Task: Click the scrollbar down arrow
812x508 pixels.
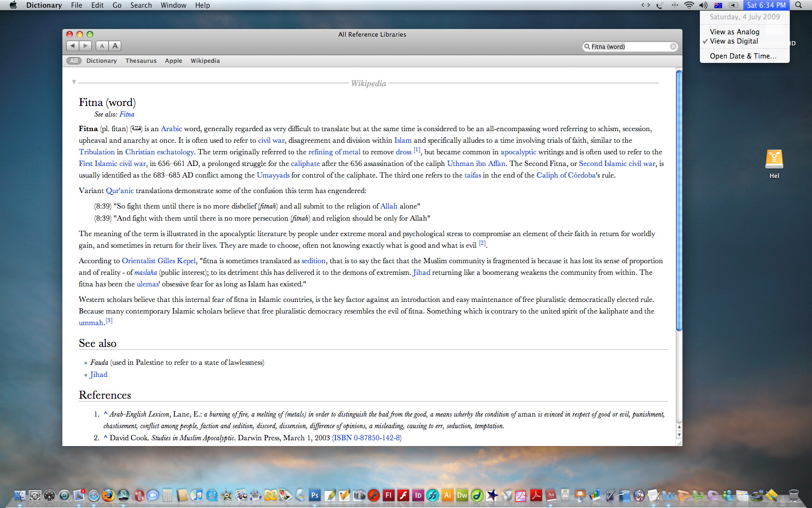Action: pyautogui.click(x=679, y=435)
